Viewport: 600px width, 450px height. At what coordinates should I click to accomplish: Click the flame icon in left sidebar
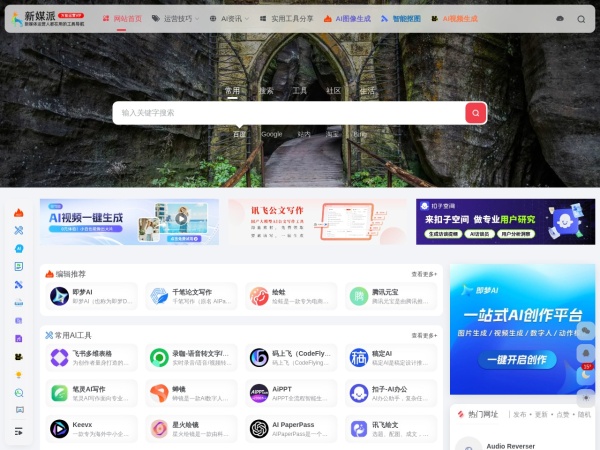click(19, 213)
